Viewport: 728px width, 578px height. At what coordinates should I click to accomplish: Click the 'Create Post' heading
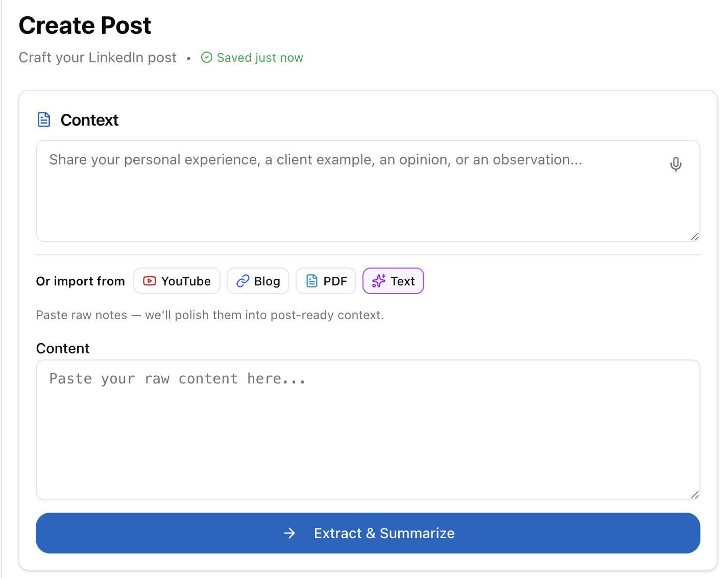85,26
